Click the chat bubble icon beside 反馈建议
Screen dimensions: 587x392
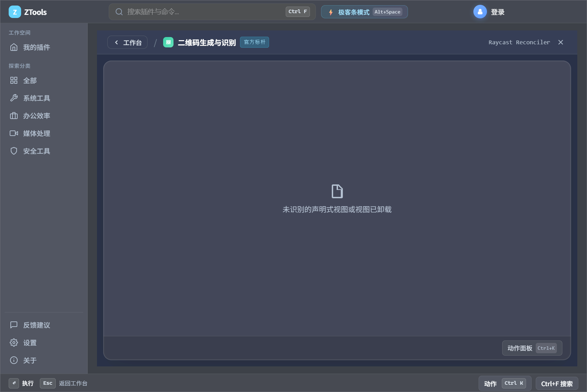[x=14, y=325]
